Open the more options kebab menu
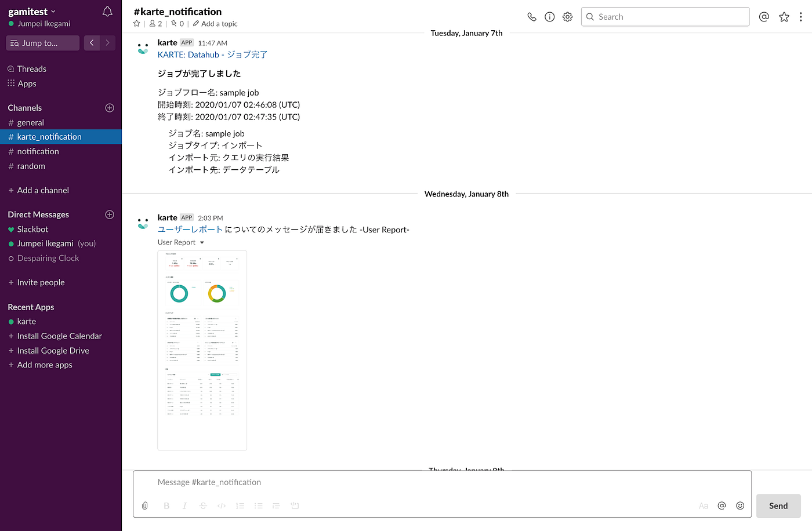The height and width of the screenshot is (531, 812). (801, 17)
